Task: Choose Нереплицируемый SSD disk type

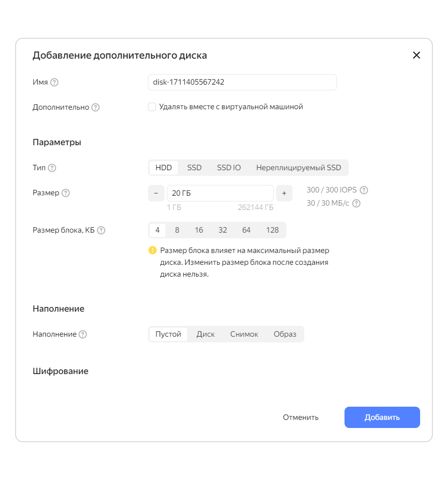Action: [x=299, y=168]
